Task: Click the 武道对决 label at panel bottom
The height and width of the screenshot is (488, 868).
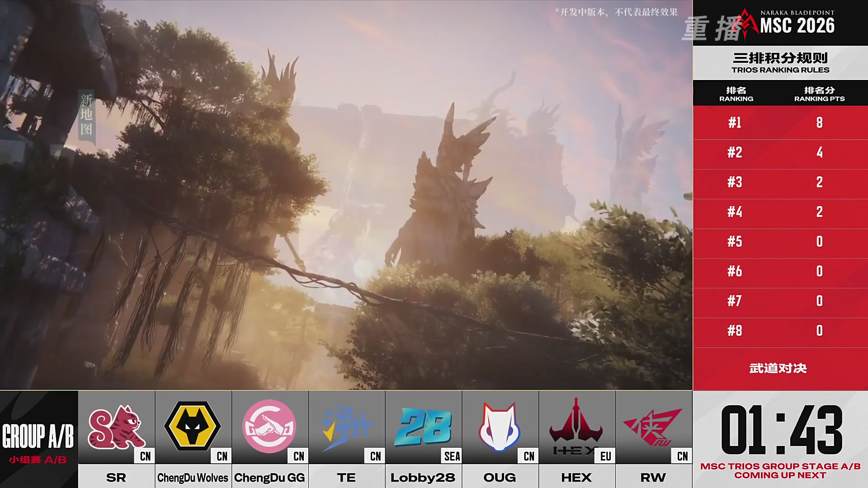Action: point(778,368)
